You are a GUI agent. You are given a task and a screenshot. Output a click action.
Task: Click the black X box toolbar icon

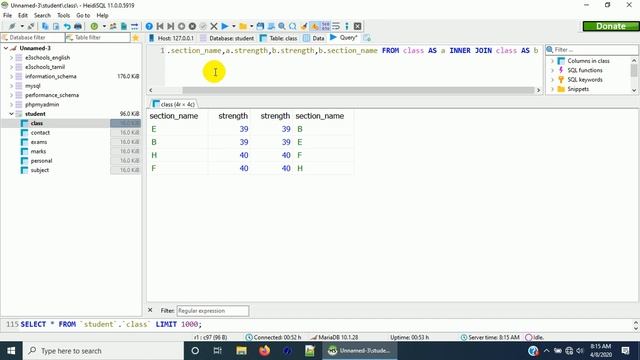tap(358, 26)
